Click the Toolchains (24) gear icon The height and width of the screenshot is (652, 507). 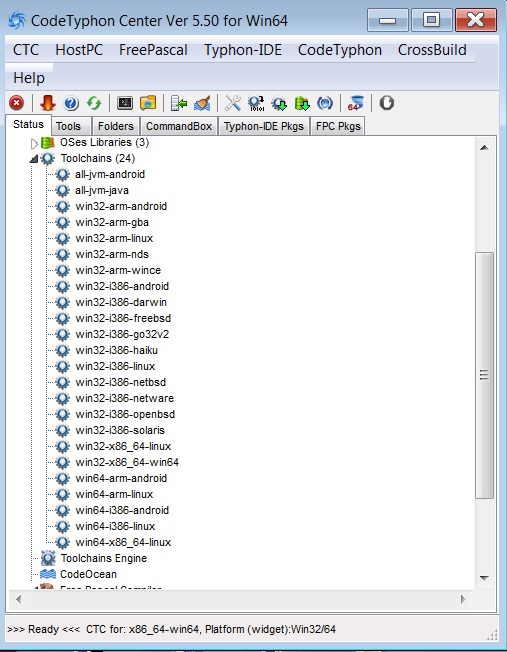[x=48, y=158]
